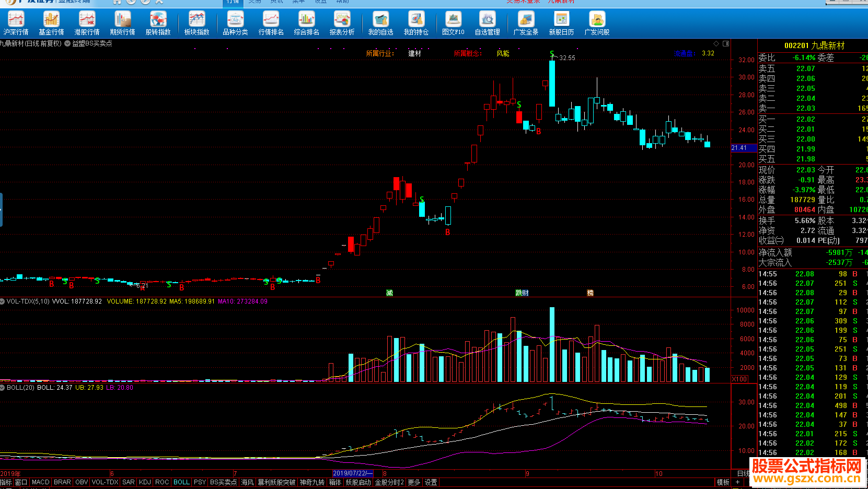Click 卖五 price 22.07 row

click(x=813, y=68)
